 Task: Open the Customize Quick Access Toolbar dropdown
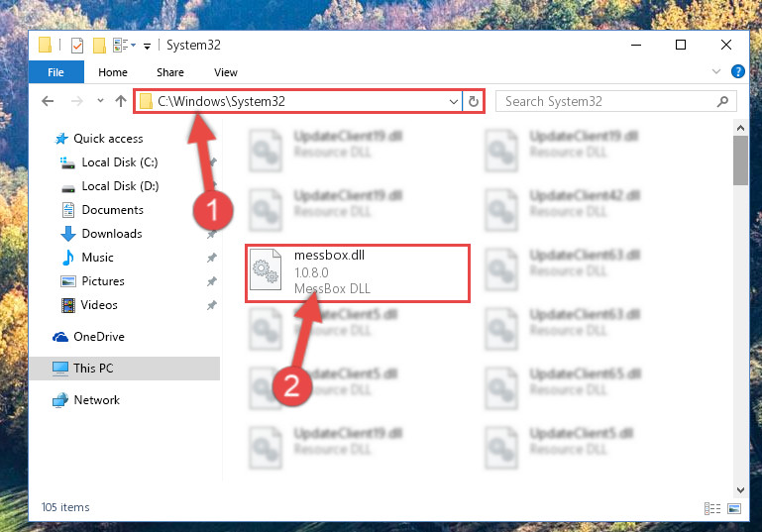(147, 47)
